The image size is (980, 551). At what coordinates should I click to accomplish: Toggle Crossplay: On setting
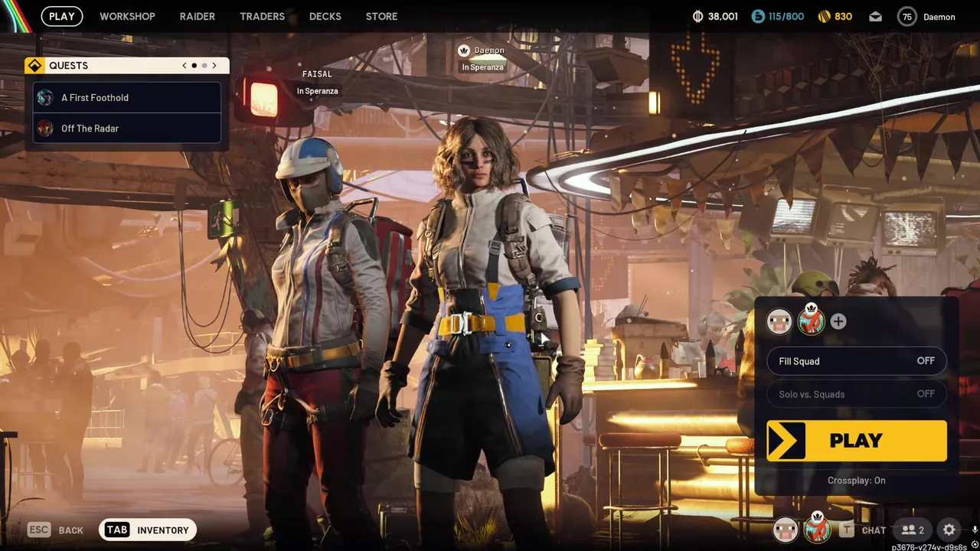click(x=856, y=481)
